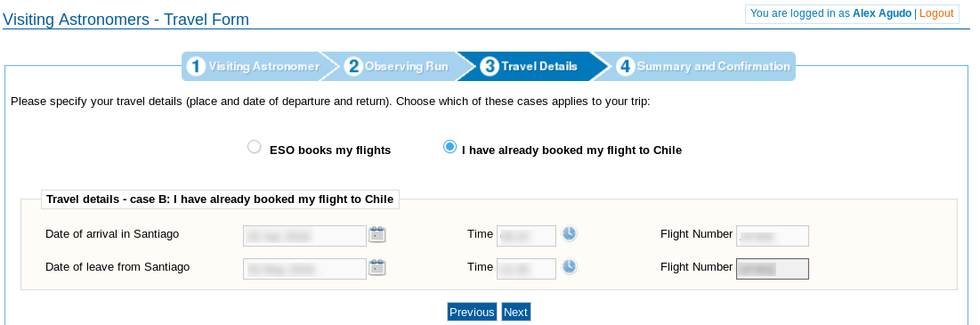Image resolution: width=980 pixels, height=325 pixels.
Task: Click the Previous button
Action: (472, 312)
